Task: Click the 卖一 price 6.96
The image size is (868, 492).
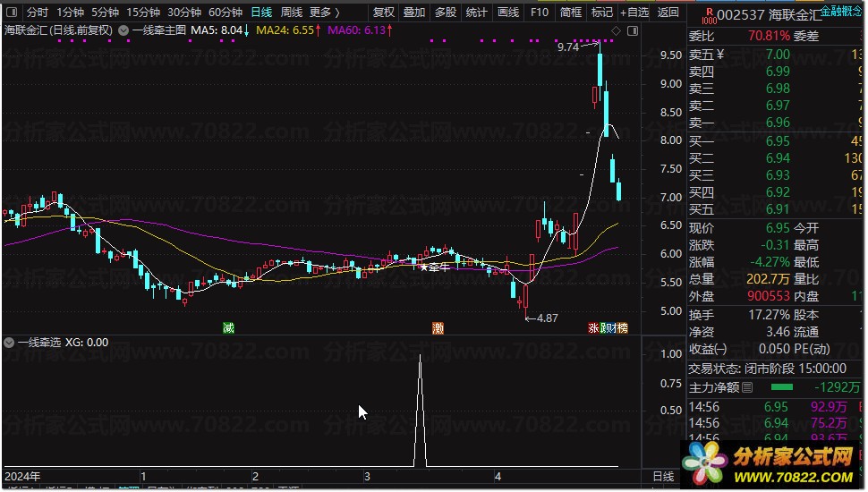Action: [x=778, y=123]
